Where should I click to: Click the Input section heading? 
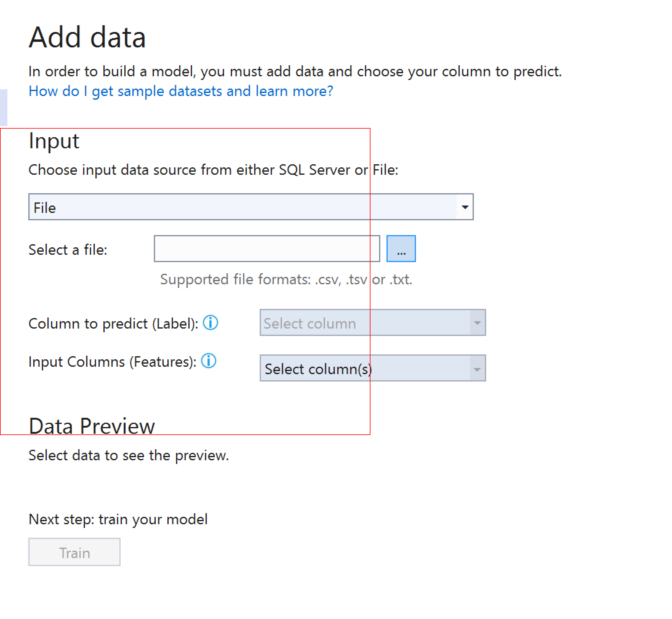point(54,141)
